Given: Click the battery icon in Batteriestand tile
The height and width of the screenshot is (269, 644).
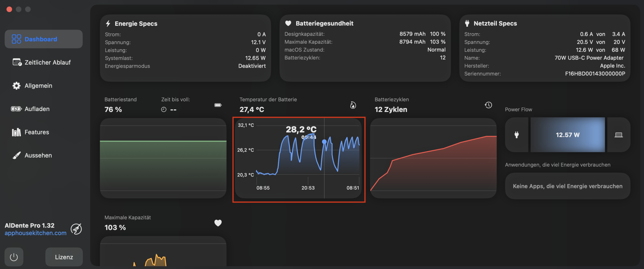Looking at the screenshot, I should tap(218, 105).
